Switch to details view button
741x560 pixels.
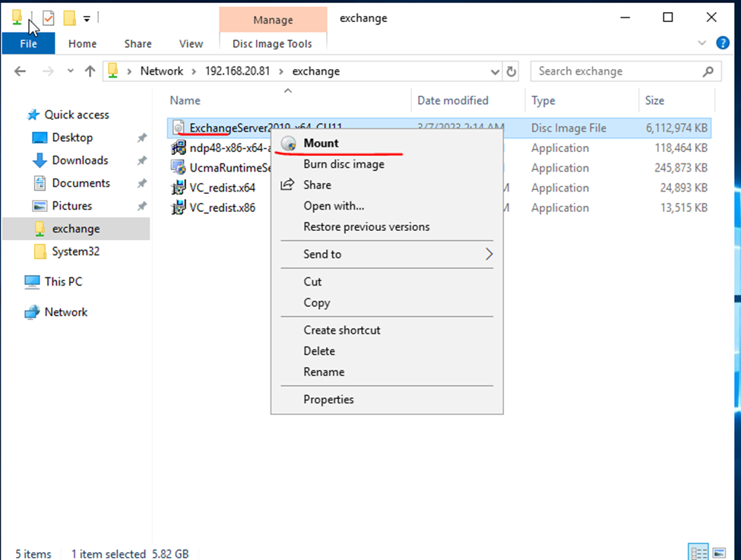click(697, 553)
